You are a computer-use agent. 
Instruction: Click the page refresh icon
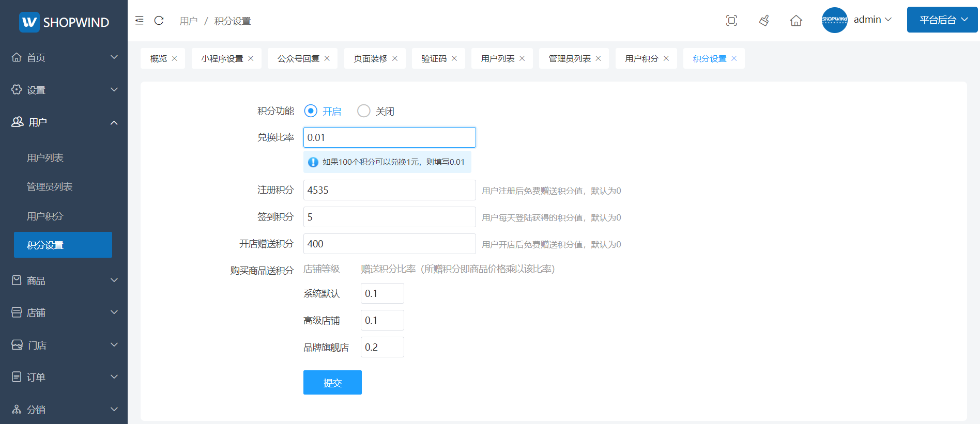click(159, 21)
